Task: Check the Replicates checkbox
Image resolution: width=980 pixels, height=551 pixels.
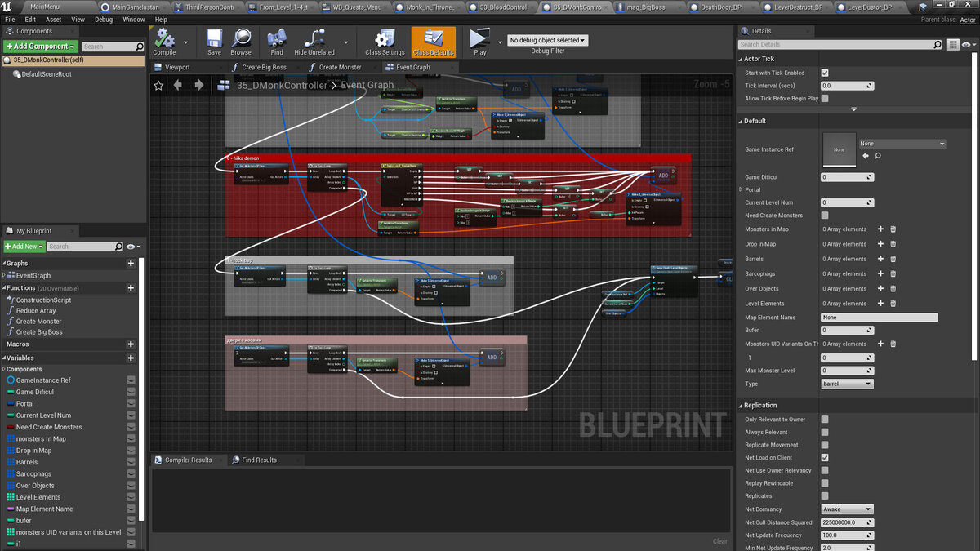Action: click(825, 495)
